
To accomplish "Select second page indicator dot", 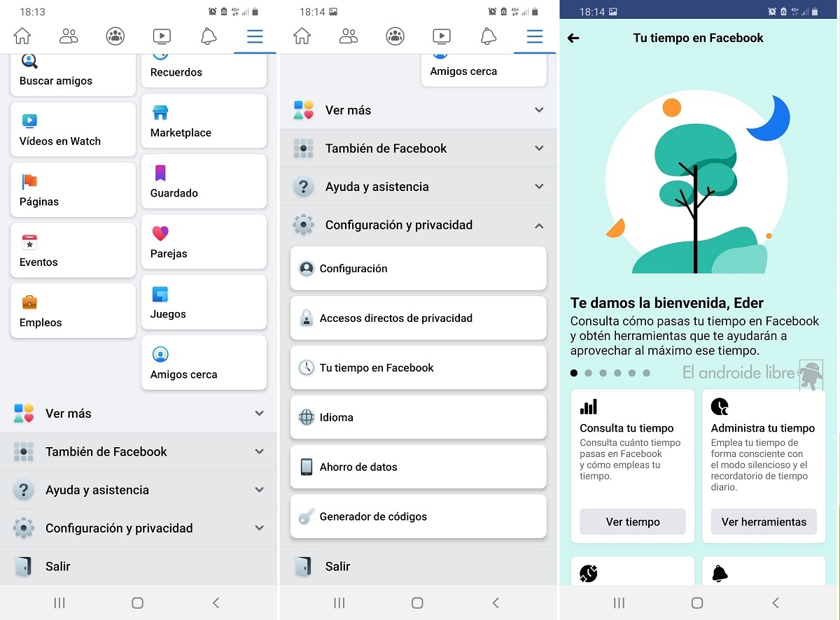I will coord(589,373).
